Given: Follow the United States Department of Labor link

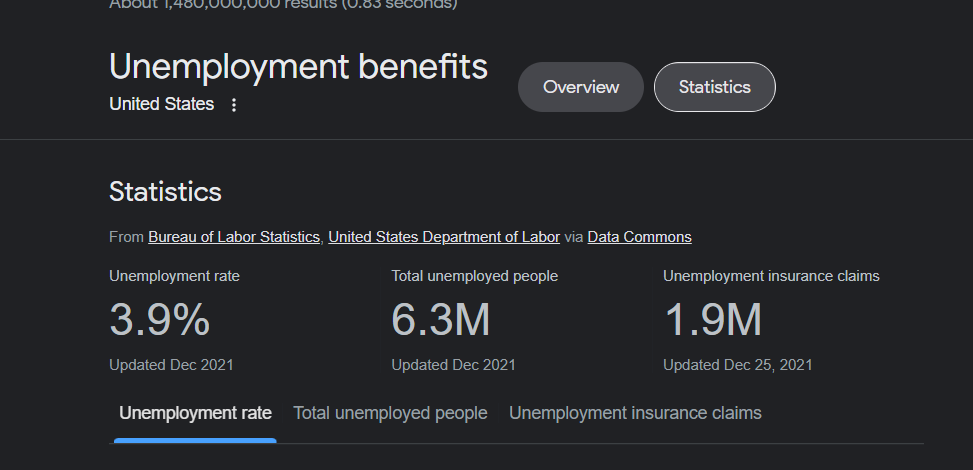Looking at the screenshot, I should [444, 237].
